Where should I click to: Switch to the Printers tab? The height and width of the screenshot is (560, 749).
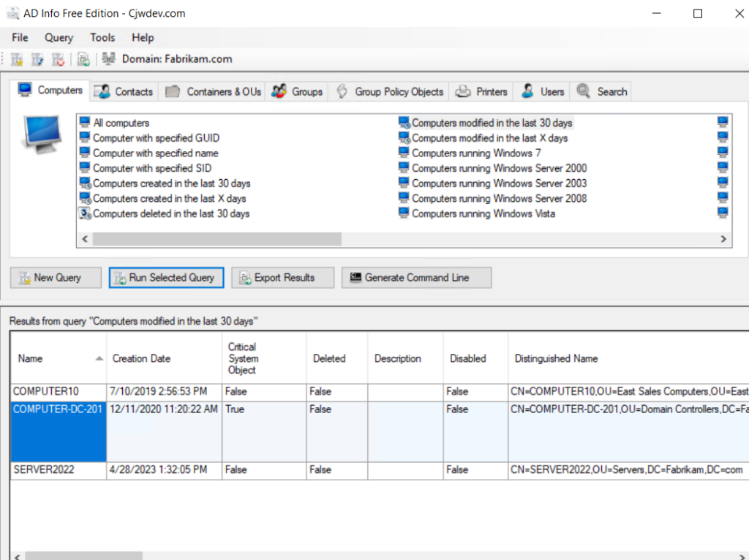pyautogui.click(x=481, y=91)
